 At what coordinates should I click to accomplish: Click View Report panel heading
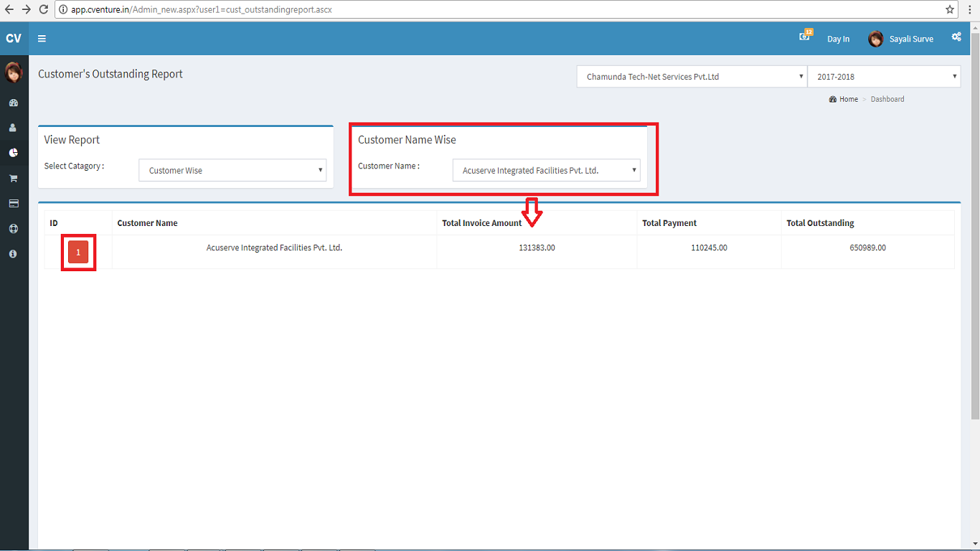[x=72, y=140]
